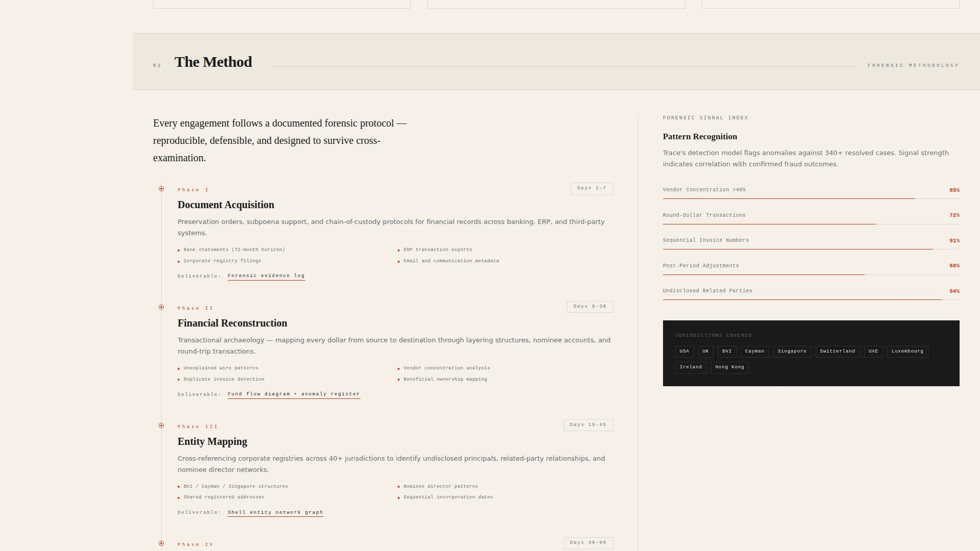Click the Entity Mapping phase title
This screenshot has height=551, width=980.
(212, 442)
